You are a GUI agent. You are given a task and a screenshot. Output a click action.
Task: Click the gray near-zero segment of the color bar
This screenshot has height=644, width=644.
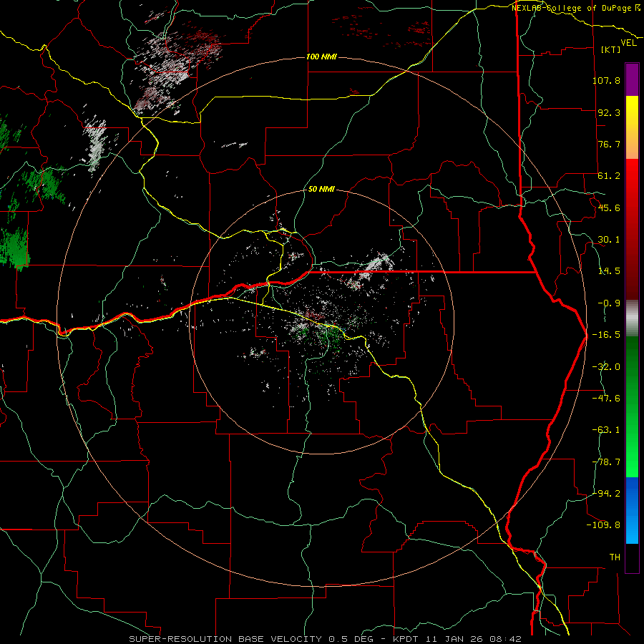(632, 318)
